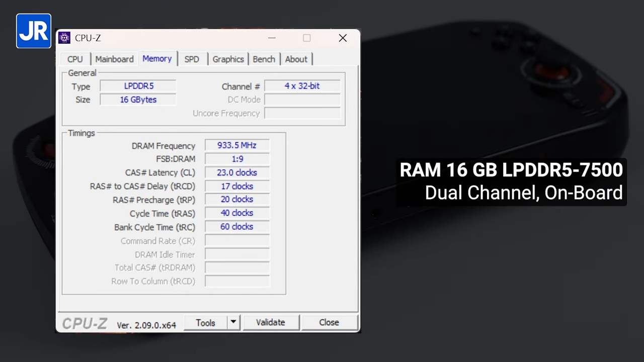Click the DRAM Frequency value field
The height and width of the screenshot is (362, 644).
(237, 145)
